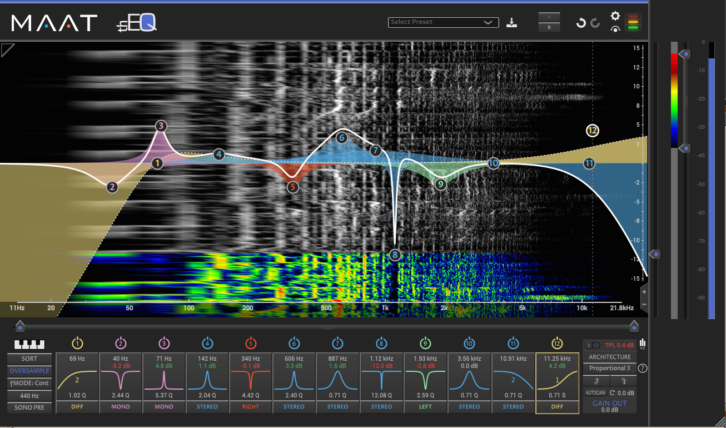Image resolution: width=726 pixels, height=428 pixels.
Task: Click the high shelf curve icon of band 12
Action: 557,380
